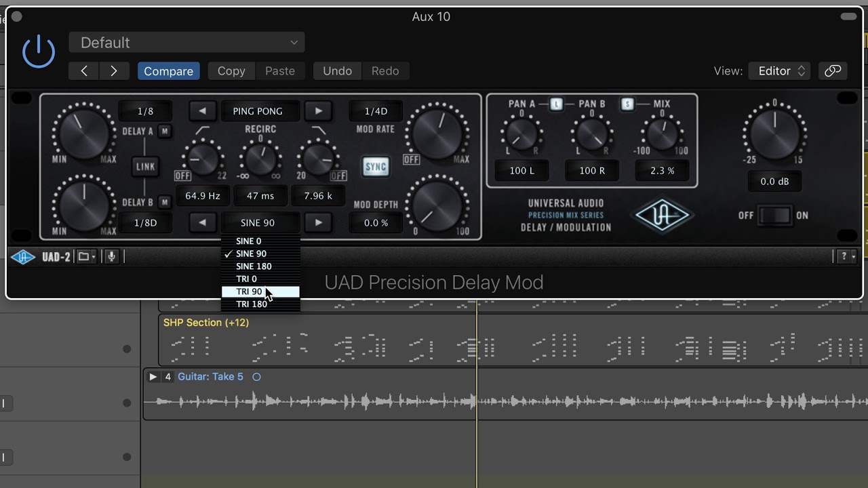Choose TRI 180 from the LFO menu
The width and height of the screenshot is (868, 488).
point(260,304)
